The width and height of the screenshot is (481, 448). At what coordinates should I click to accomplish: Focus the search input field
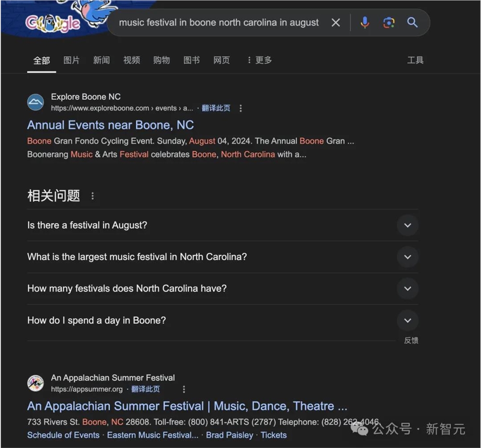(219, 23)
